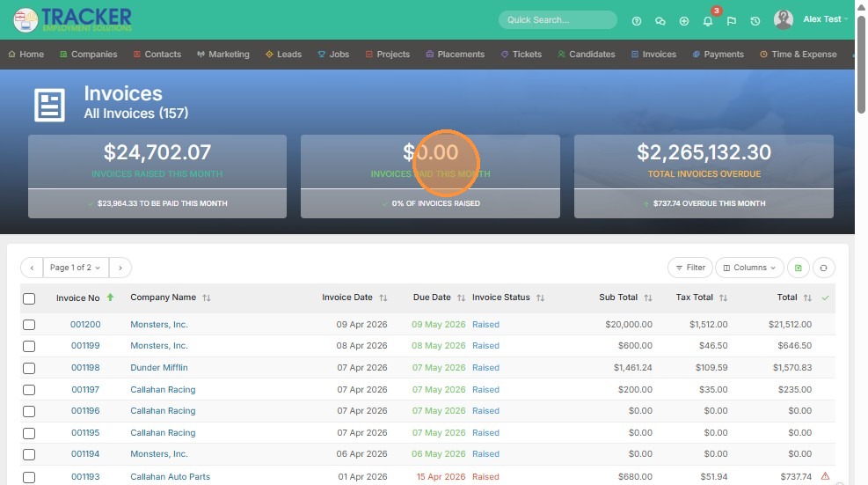Toggle Invoice No green sort arrow
The height and width of the screenshot is (485, 868).
click(x=110, y=298)
